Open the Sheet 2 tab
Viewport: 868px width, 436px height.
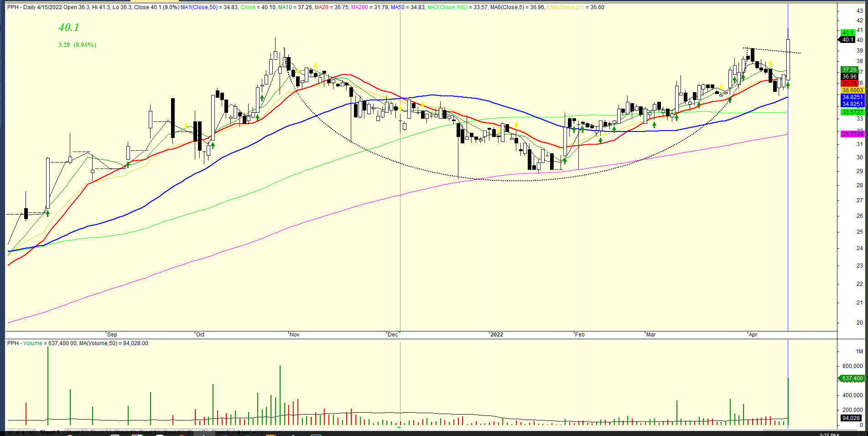click(x=75, y=432)
